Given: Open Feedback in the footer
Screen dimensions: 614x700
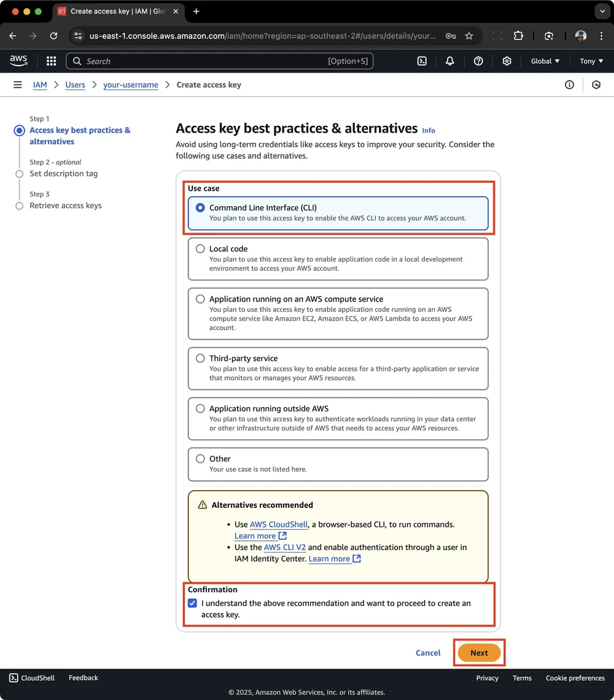Looking at the screenshot, I should point(83,678).
